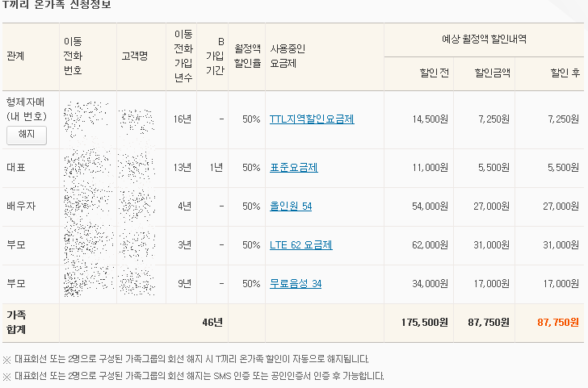The height and width of the screenshot is (388, 588).
Task: Click the 62,000원 pre-discount amount
Action: tap(430, 245)
